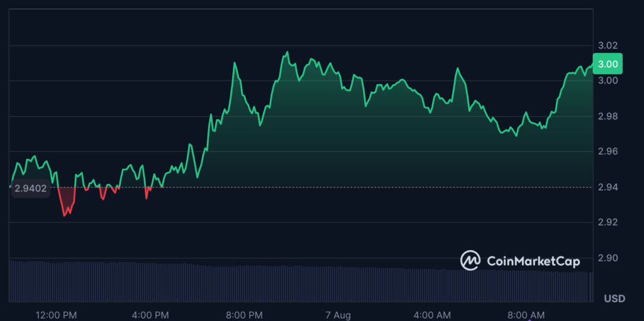Click the 3.02 price axis label

pyautogui.click(x=608, y=45)
